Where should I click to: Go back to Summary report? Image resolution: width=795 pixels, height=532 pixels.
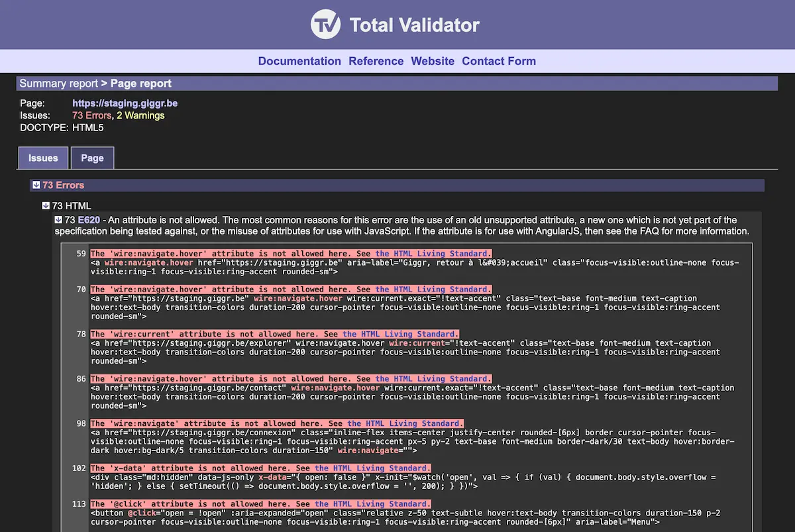58,83
